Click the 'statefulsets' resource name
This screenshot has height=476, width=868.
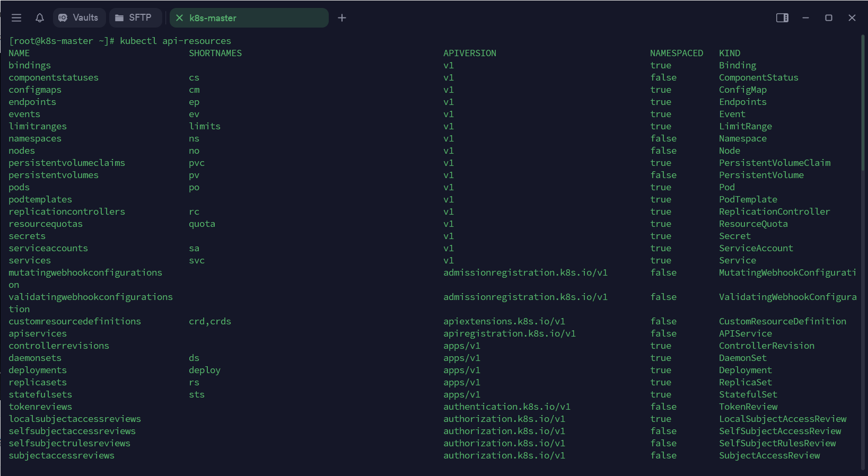[40, 394]
